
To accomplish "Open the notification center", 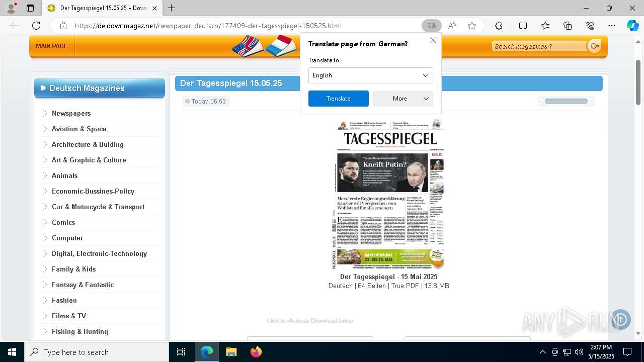I will point(627,352).
